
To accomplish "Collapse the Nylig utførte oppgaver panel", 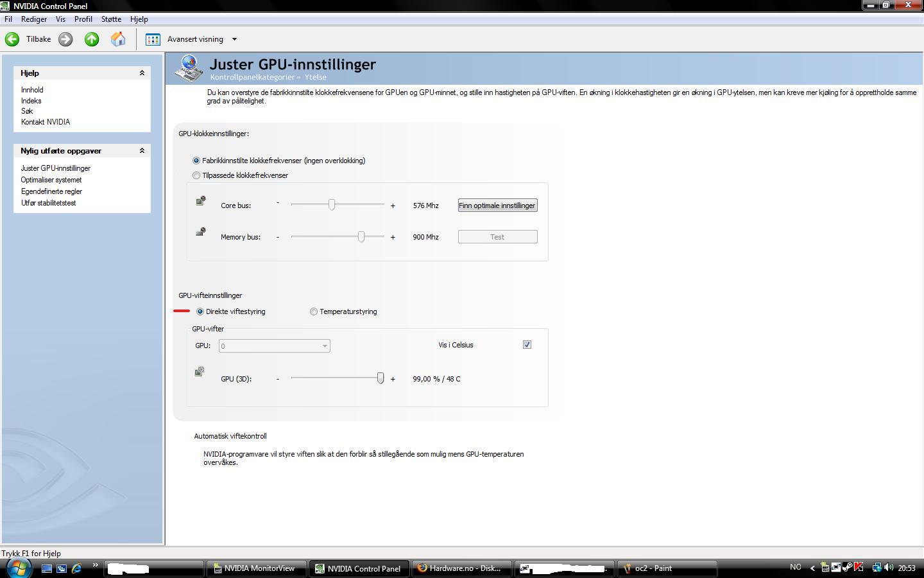I will coord(142,151).
